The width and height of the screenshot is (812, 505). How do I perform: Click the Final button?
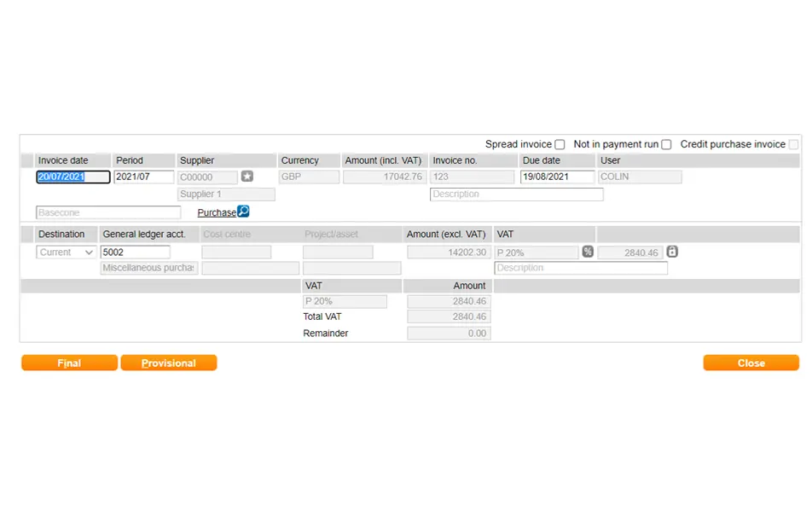69,363
